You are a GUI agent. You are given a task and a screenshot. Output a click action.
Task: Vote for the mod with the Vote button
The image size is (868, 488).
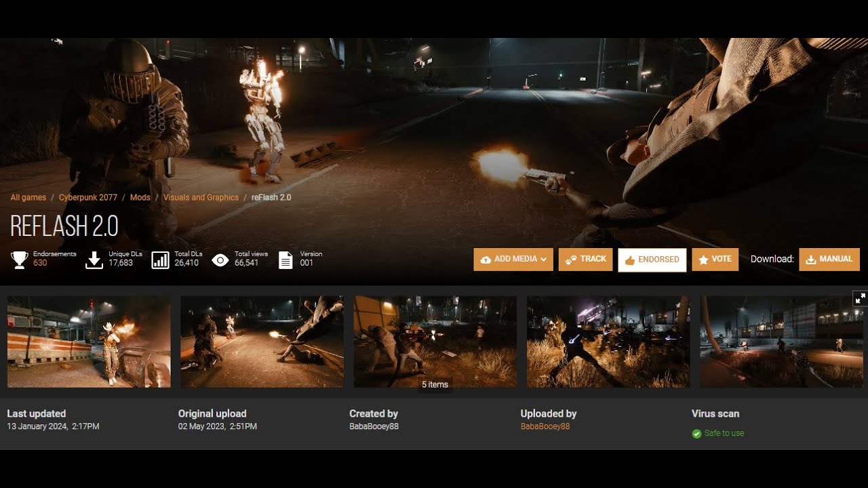click(x=715, y=260)
